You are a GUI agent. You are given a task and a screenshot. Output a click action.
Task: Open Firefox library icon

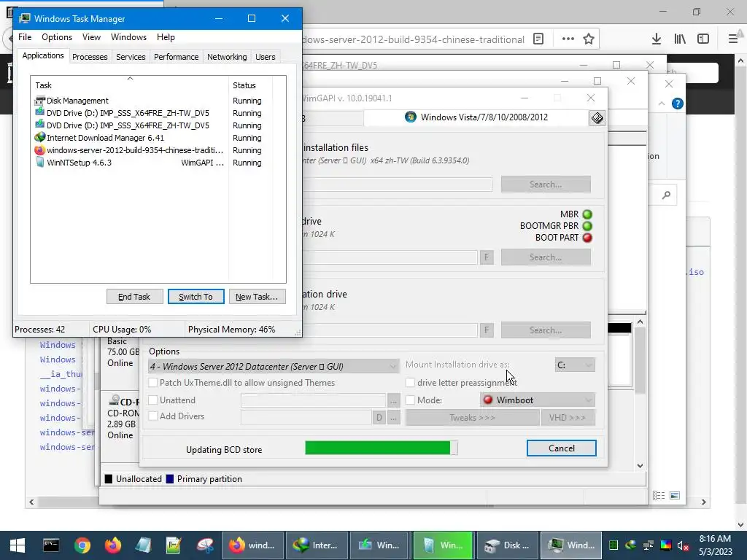(x=680, y=39)
